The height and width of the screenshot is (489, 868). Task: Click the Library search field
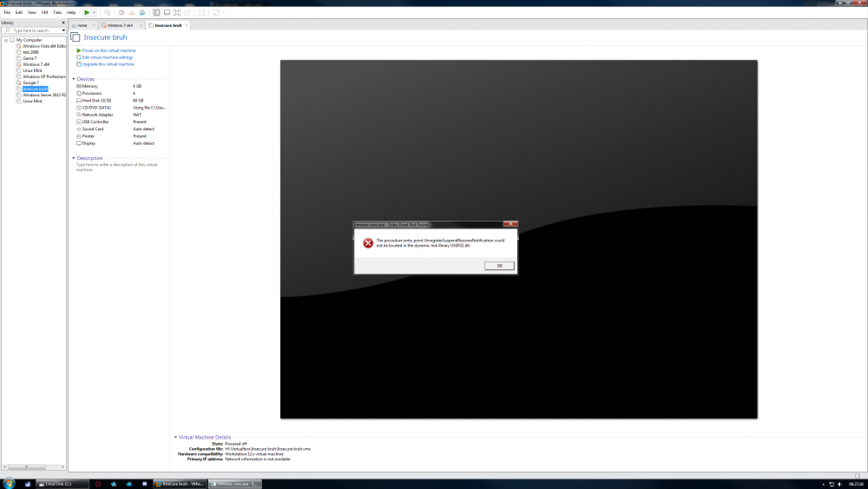tap(33, 30)
